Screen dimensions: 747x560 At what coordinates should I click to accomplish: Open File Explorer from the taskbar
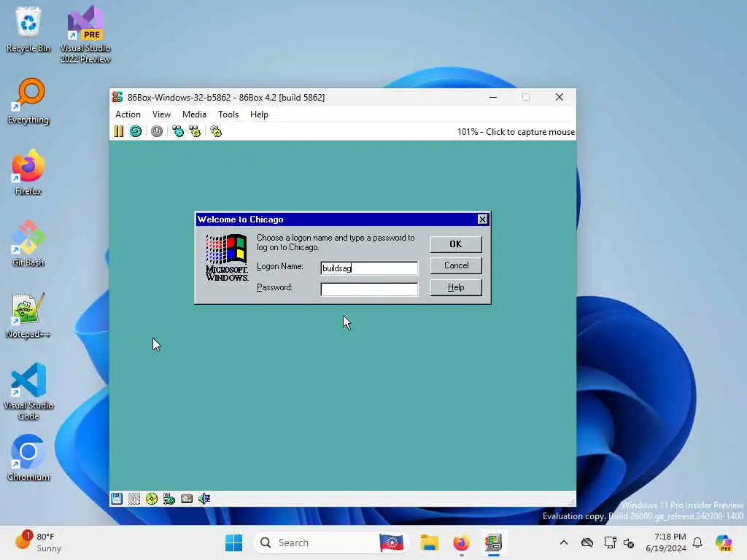429,542
